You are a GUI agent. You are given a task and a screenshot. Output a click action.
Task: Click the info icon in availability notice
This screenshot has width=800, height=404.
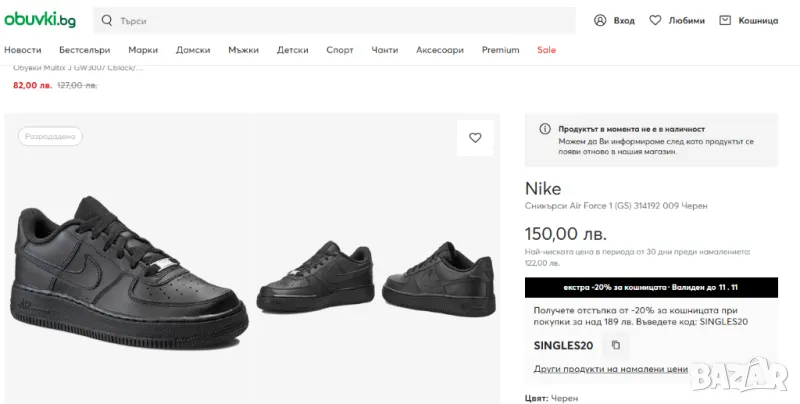click(545, 129)
